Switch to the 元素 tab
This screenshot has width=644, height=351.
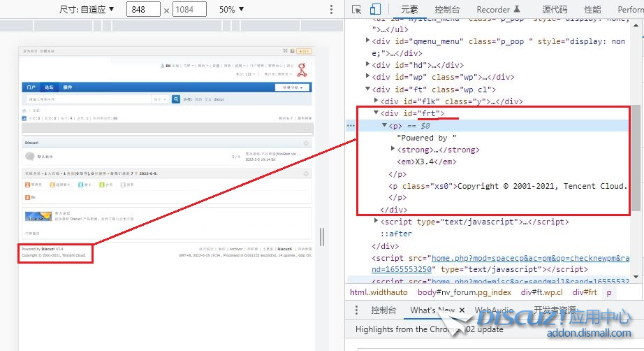409,10
